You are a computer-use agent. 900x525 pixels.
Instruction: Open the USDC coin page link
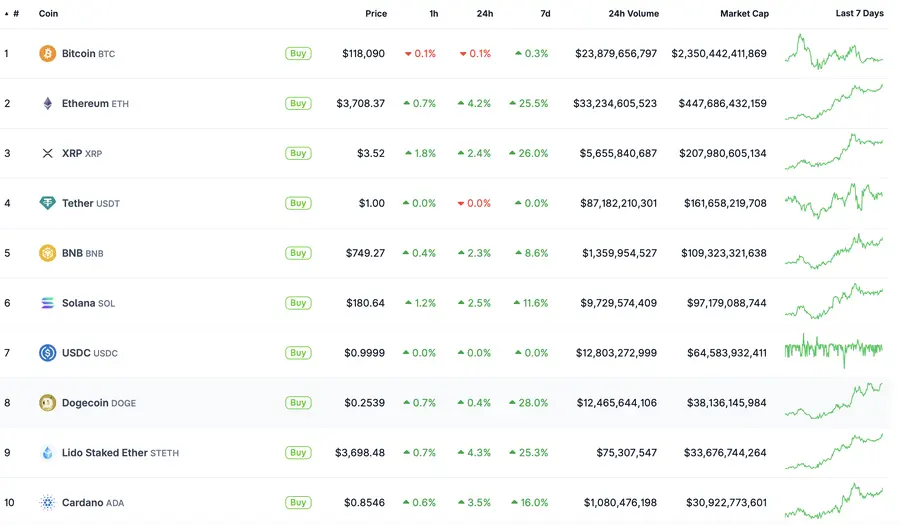pyautogui.click(x=90, y=353)
